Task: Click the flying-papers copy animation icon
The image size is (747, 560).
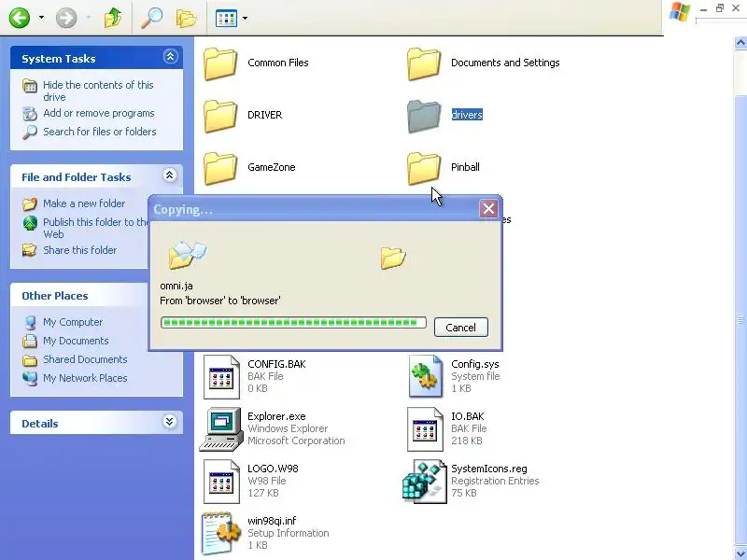Action: [188, 255]
